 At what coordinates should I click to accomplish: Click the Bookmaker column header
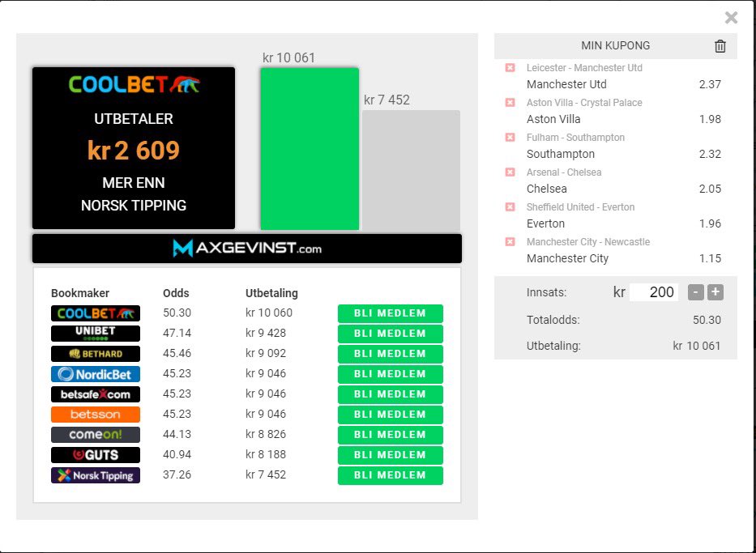click(x=80, y=293)
